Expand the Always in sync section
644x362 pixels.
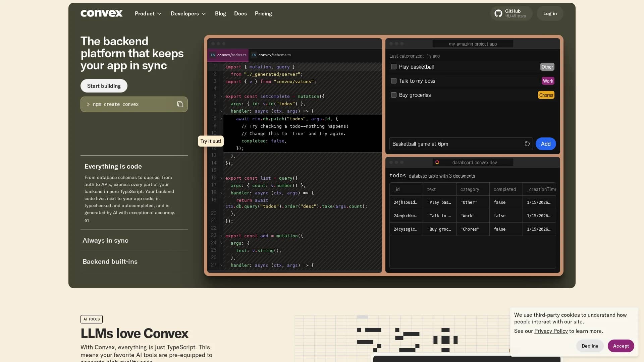(134, 240)
